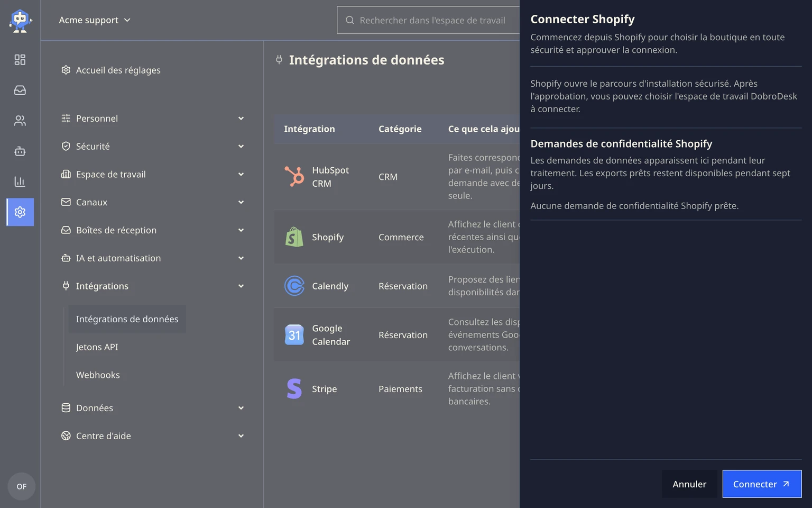Click the Stripe S logo icon
Screen dimensions: 812x508
point(294,389)
